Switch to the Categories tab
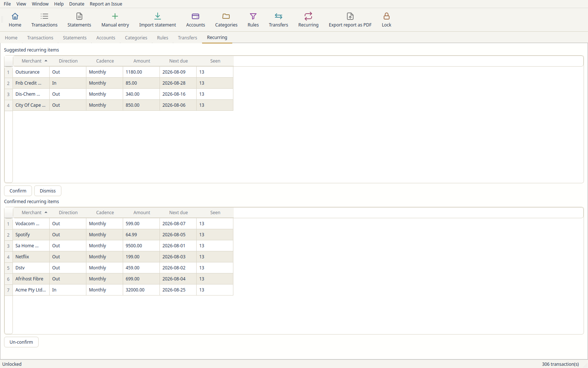This screenshot has width=588, height=368. (136, 38)
